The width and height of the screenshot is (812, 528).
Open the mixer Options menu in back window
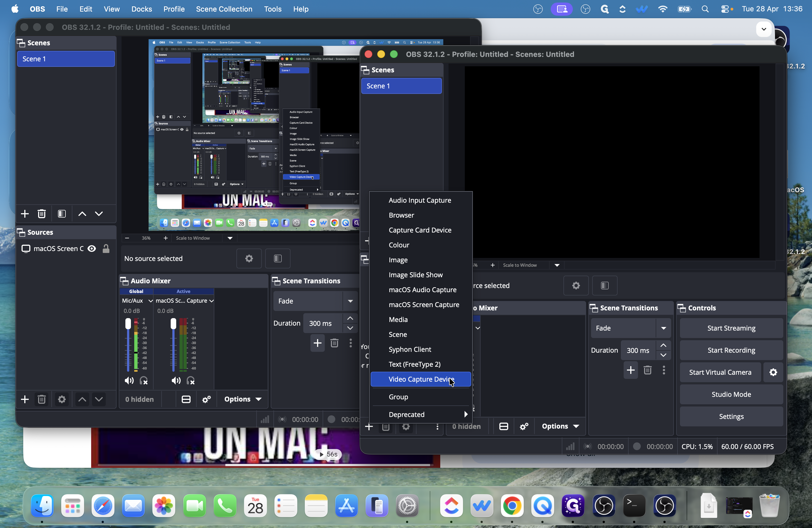click(x=243, y=399)
